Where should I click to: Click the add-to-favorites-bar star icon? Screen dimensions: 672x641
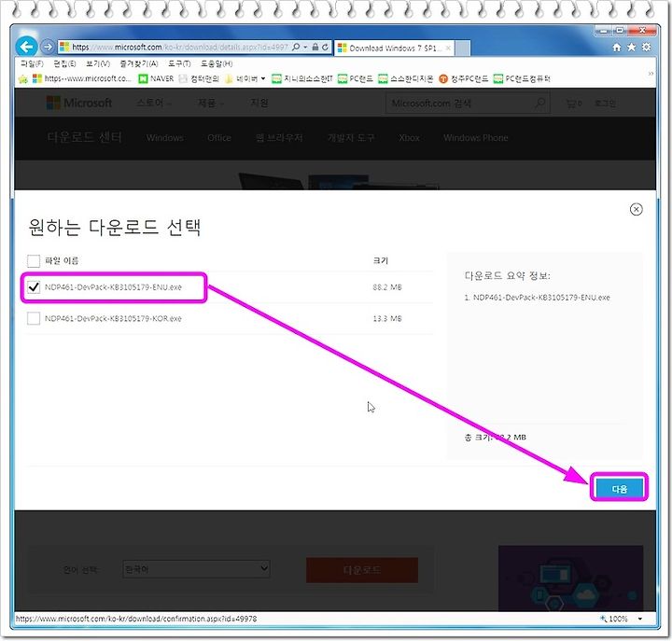pyautogui.click(x=23, y=78)
